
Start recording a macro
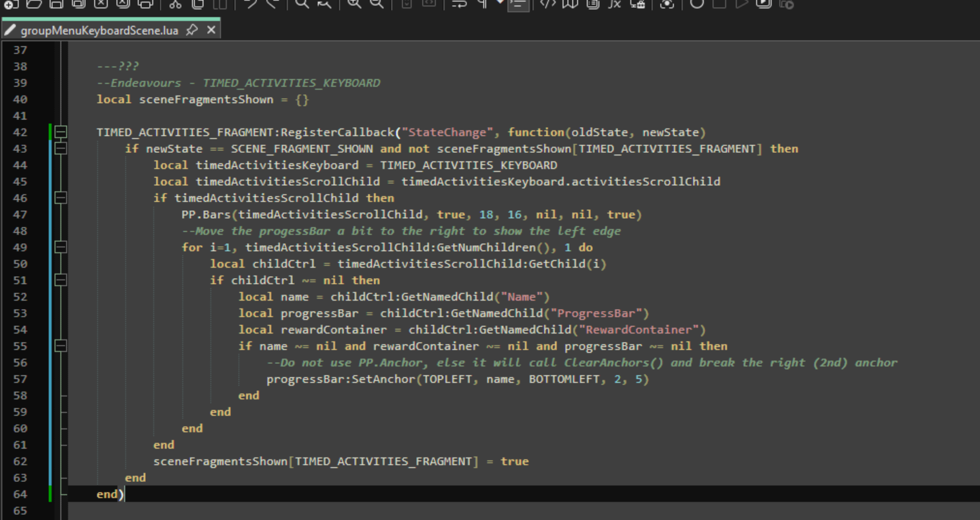pos(697,3)
